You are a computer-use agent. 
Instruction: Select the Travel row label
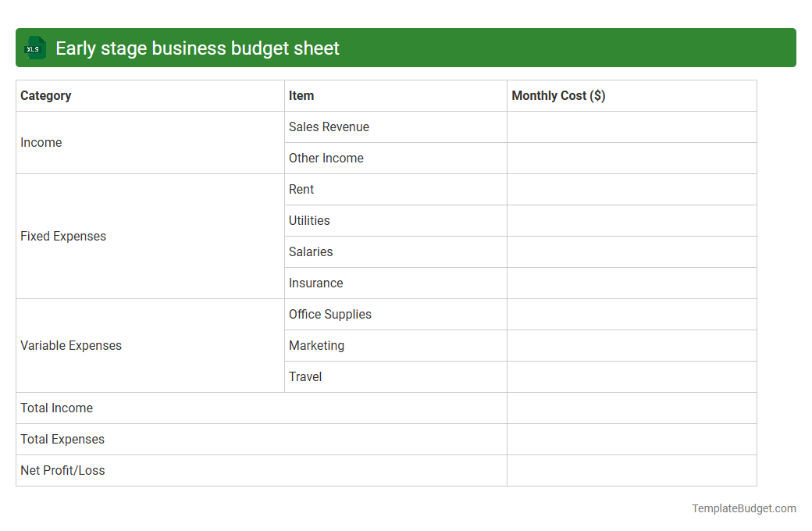(x=305, y=376)
